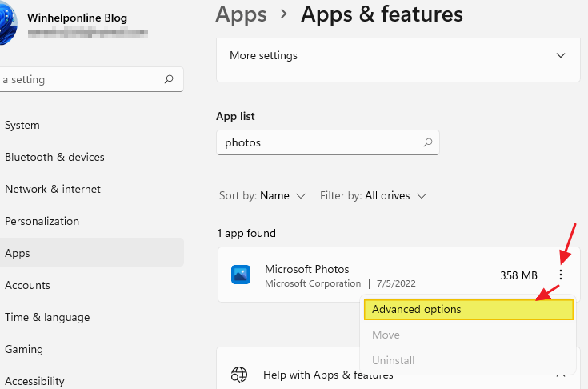Click the Apps breadcrumb link
Viewport: 588px width, 389px height.
[241, 15]
